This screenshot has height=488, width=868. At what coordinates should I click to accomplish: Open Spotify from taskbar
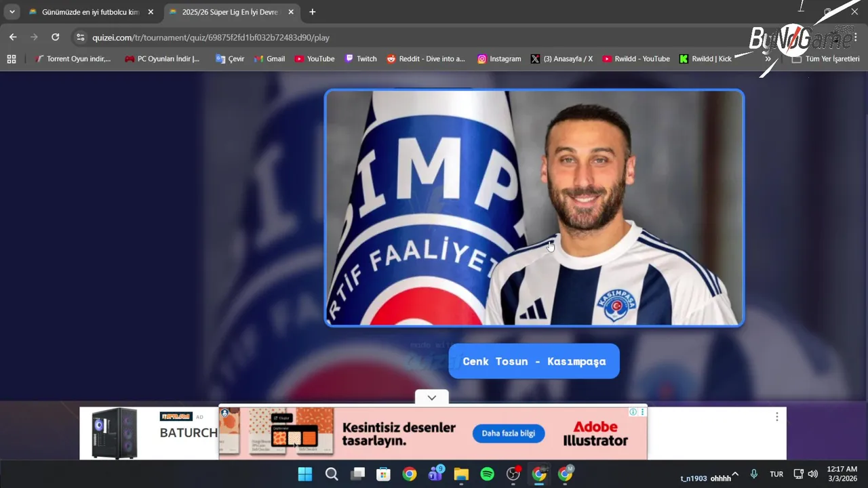[x=487, y=474]
